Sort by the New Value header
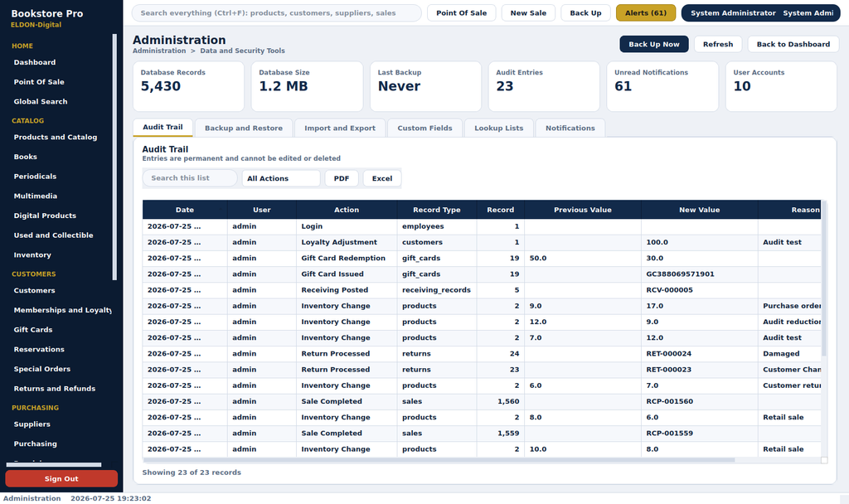The height and width of the screenshot is (504, 849). 700,210
